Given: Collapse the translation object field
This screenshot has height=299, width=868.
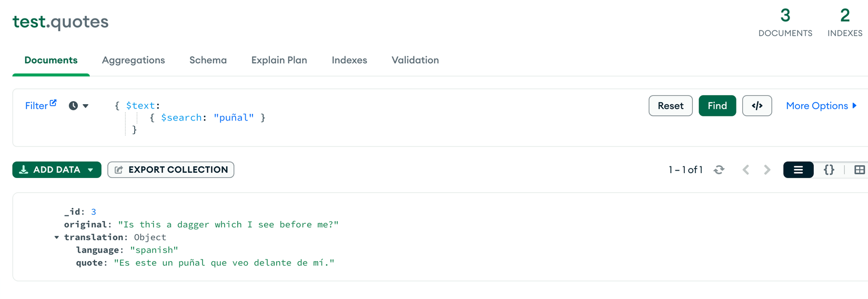Looking at the screenshot, I should pos(57,237).
